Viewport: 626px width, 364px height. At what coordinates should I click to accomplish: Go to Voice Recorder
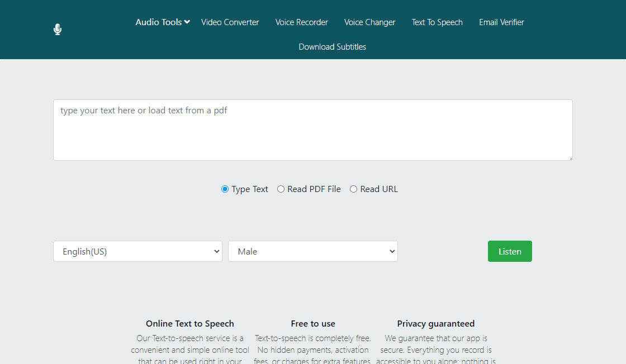coord(301,22)
